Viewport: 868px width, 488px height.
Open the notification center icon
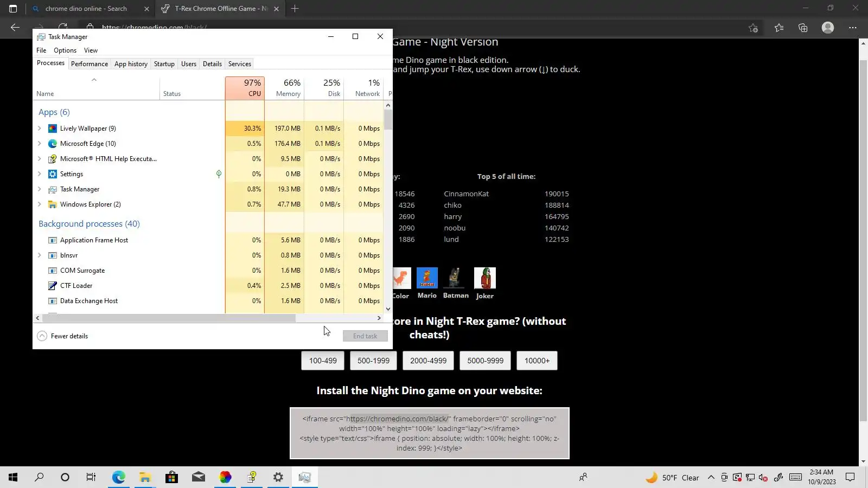point(850,477)
